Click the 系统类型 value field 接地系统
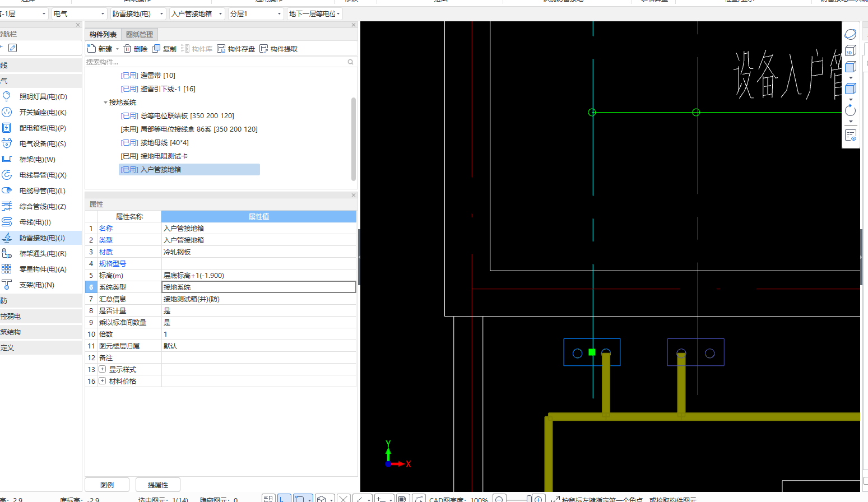This screenshot has width=868, height=502. (259, 287)
